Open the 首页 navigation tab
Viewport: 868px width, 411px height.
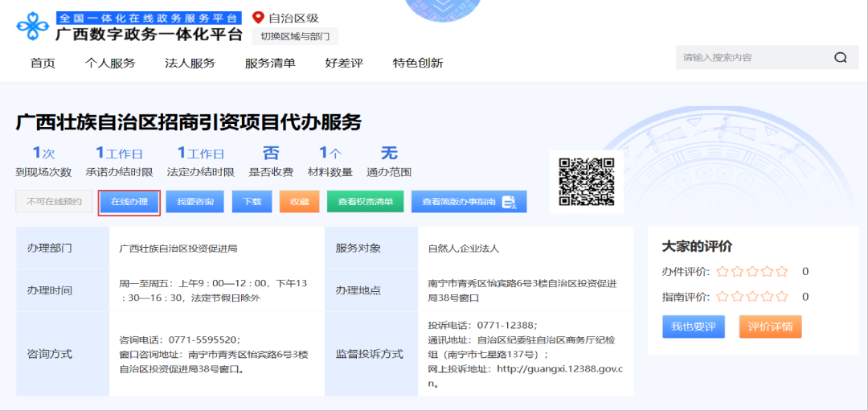[43, 63]
